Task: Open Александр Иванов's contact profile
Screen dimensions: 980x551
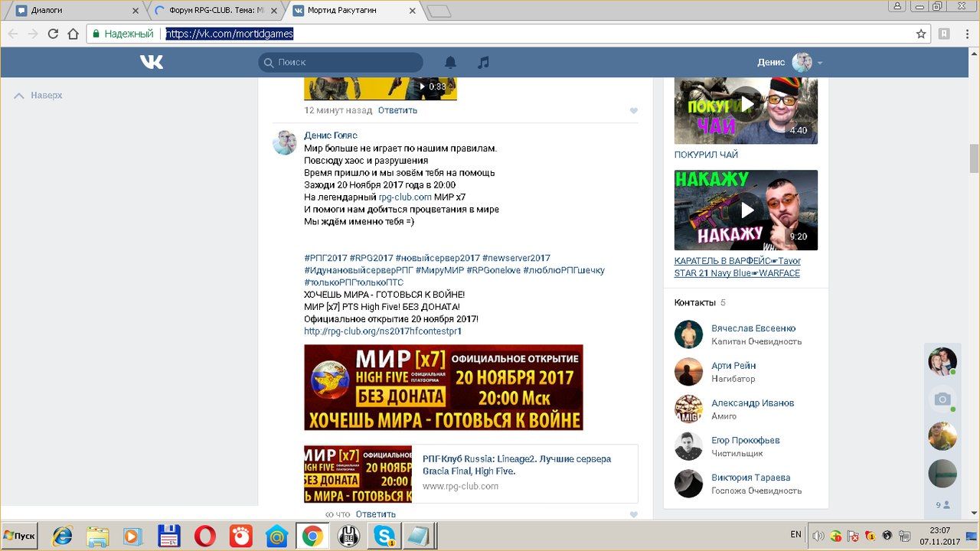Action: [x=753, y=403]
